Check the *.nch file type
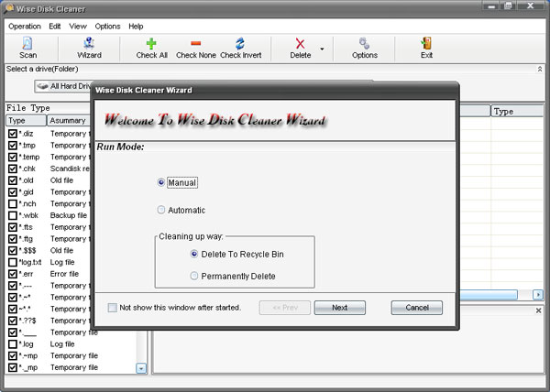550x392 pixels. tap(13, 203)
